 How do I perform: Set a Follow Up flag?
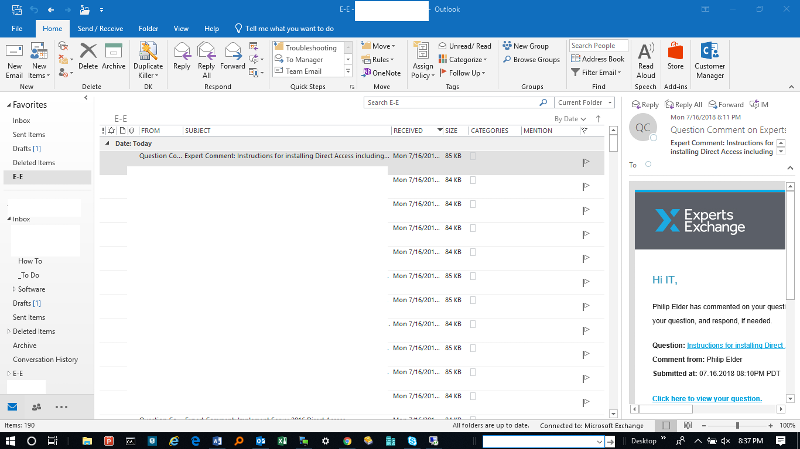pyautogui.click(x=462, y=73)
